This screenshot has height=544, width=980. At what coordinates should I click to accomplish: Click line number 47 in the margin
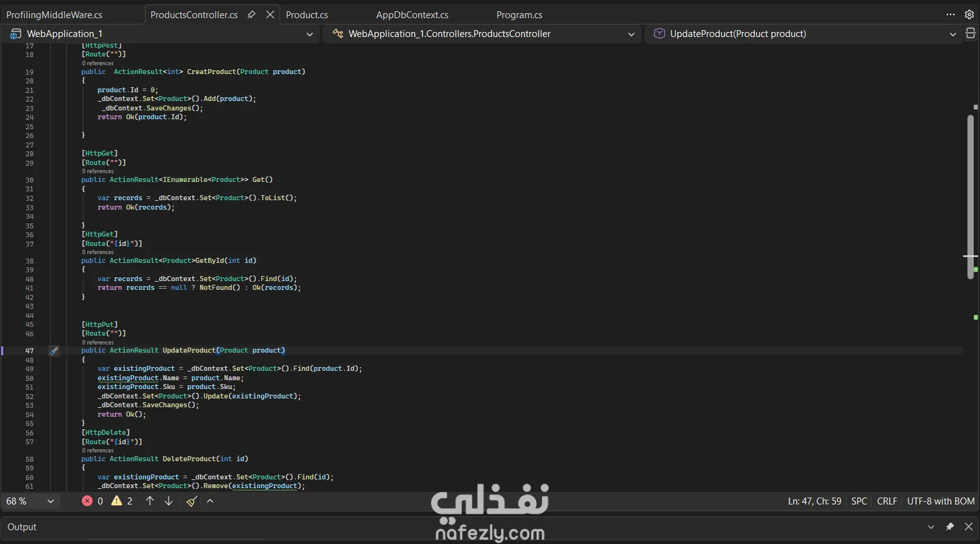(29, 351)
